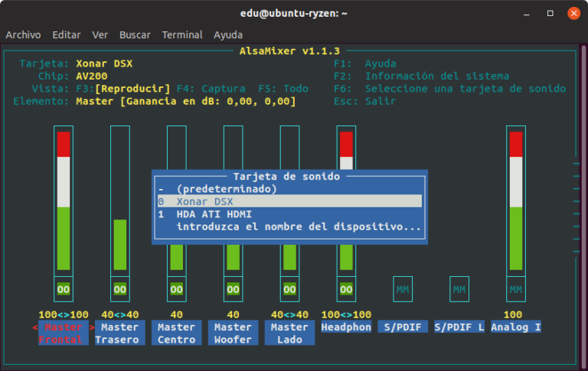Select the Analog I channel label
This screenshot has width=588, height=371.
pos(516,327)
